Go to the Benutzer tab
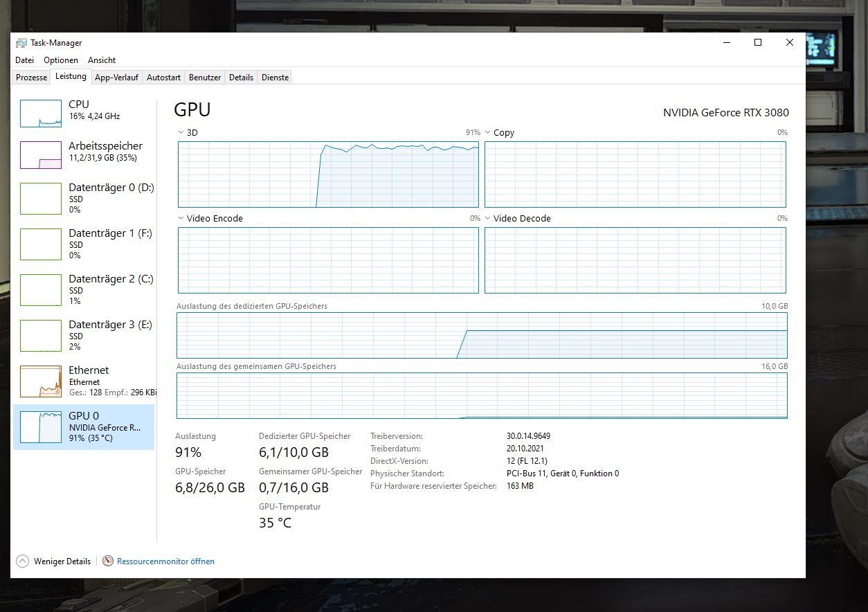 [x=205, y=78]
